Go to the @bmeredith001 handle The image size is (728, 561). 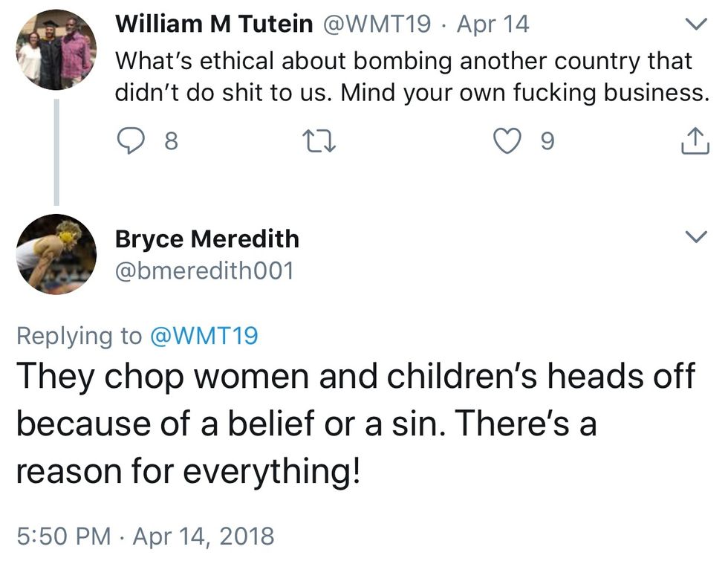[x=204, y=271]
